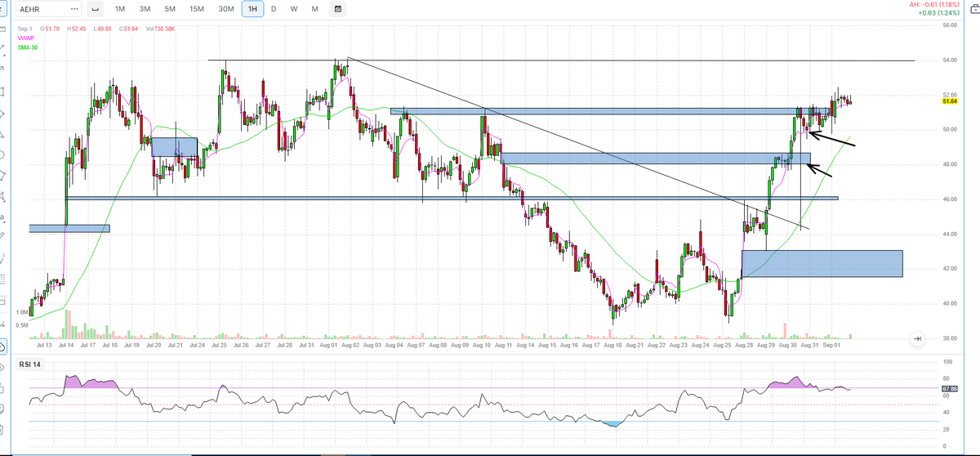Click the Aug 31 date axis label
This screenshot has width=980, height=456.
pyautogui.click(x=809, y=346)
